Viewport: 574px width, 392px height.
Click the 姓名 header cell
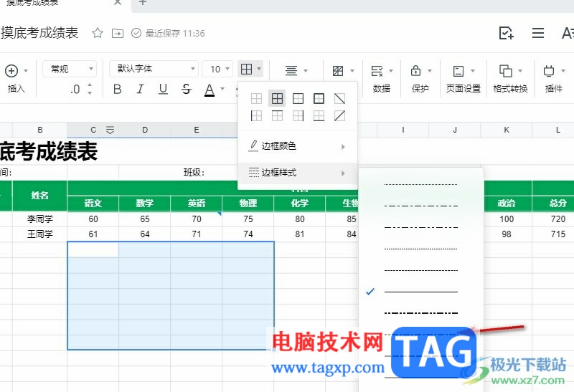tap(40, 196)
